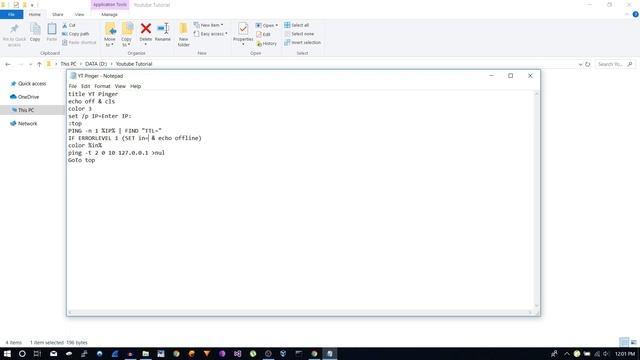The height and width of the screenshot is (360, 640).
Task: Open Cortana search circle on taskbar
Action: click(x=22, y=354)
